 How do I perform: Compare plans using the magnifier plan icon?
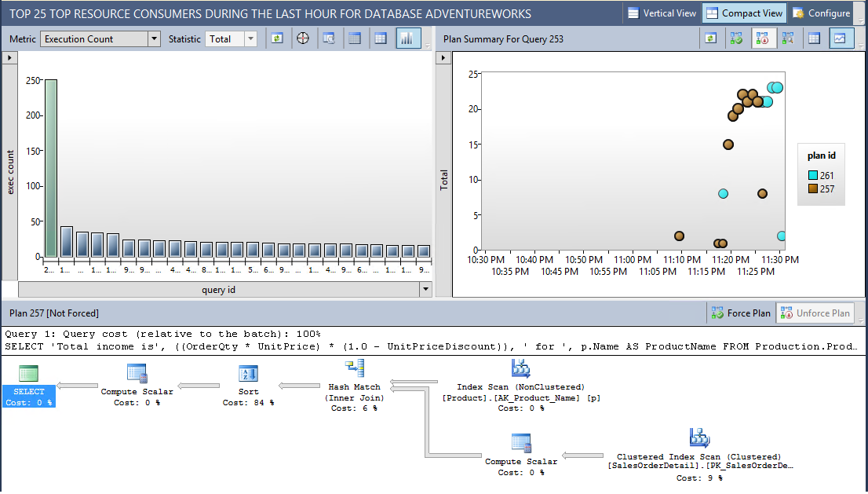click(788, 38)
